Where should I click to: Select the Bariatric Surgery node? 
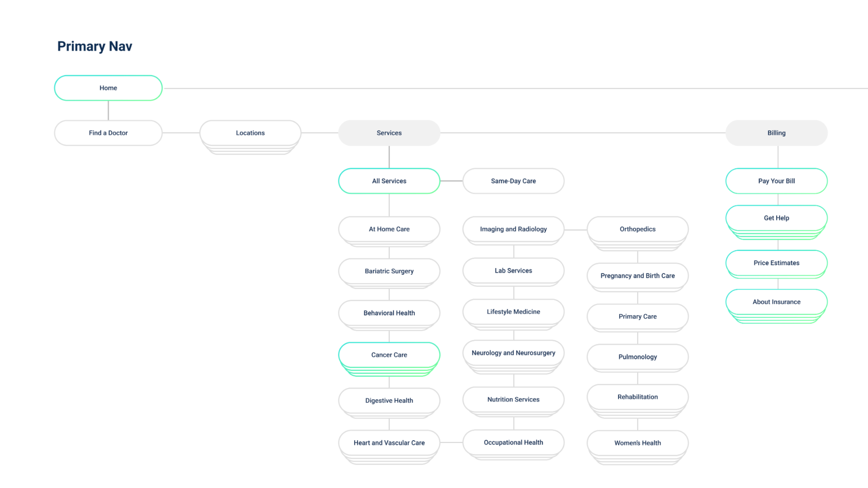389,271
